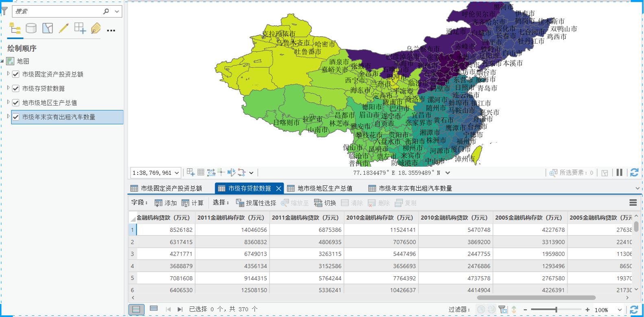This screenshot has height=317, width=644.
Task: Switch to List By Drawing Order view
Action: coord(15,29)
